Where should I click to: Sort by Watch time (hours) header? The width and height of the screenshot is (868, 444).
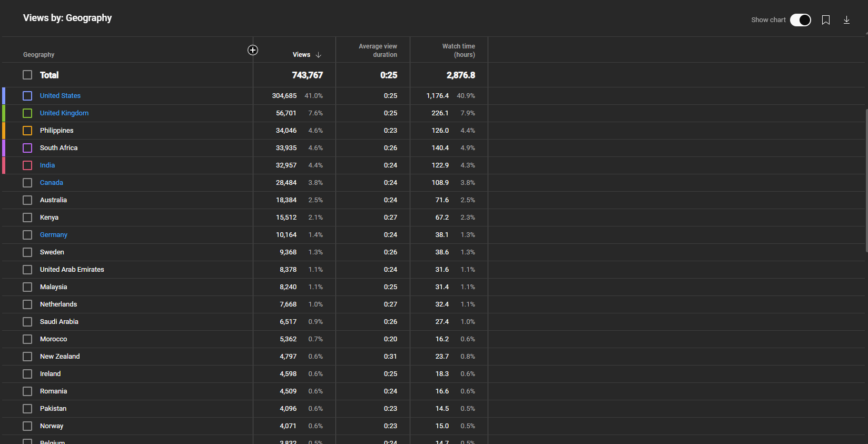coord(458,51)
